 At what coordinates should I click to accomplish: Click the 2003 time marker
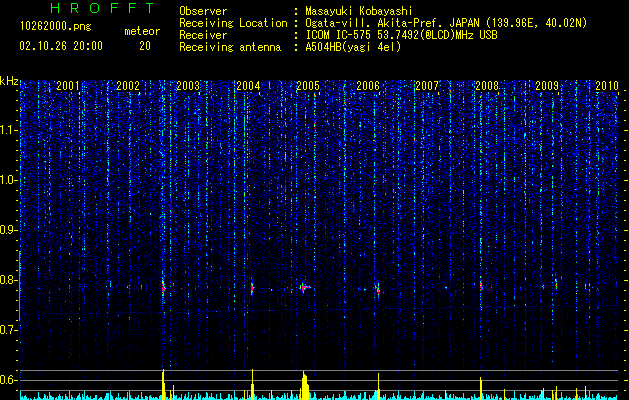coord(188,85)
